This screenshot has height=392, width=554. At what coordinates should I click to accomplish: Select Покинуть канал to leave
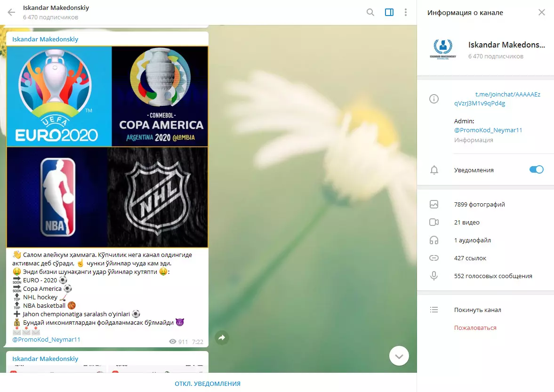click(478, 310)
